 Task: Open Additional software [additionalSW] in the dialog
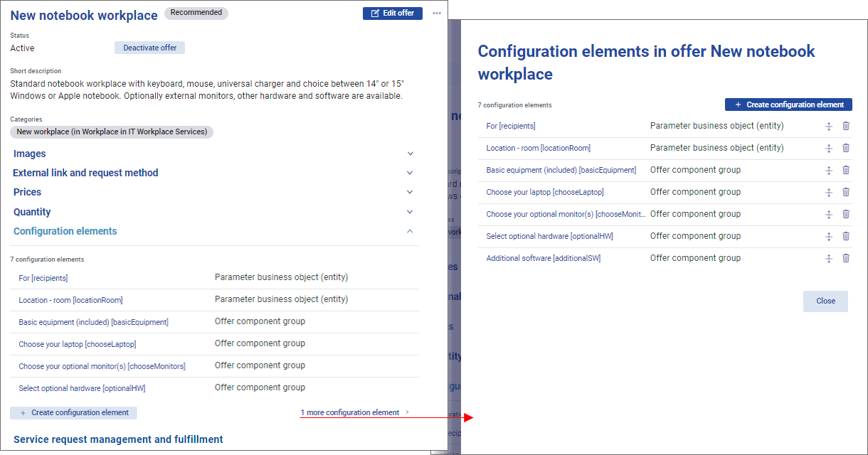(x=544, y=259)
